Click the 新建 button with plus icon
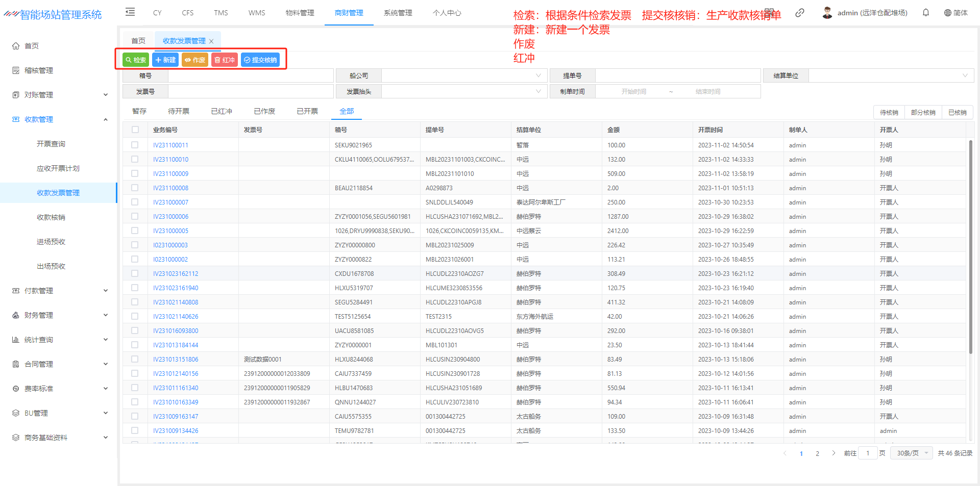The height and width of the screenshot is (486, 980). pyautogui.click(x=165, y=60)
